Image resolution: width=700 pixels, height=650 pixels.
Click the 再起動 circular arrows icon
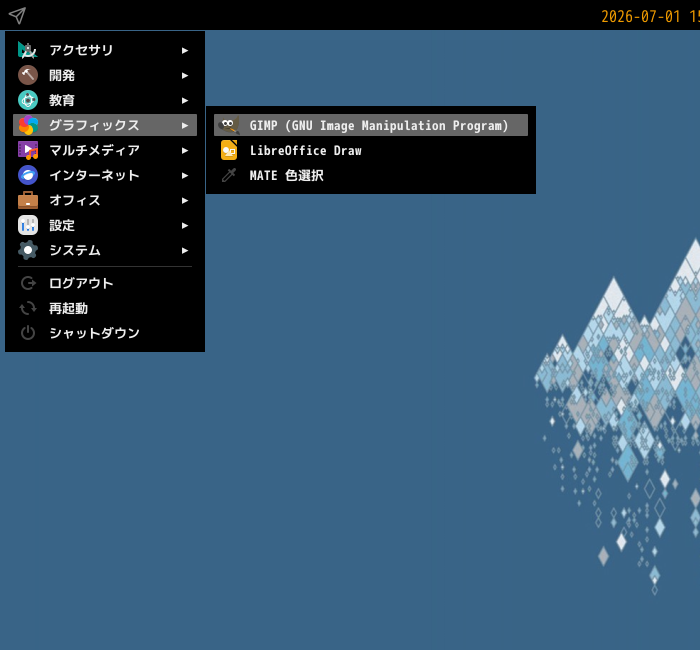(x=28, y=308)
